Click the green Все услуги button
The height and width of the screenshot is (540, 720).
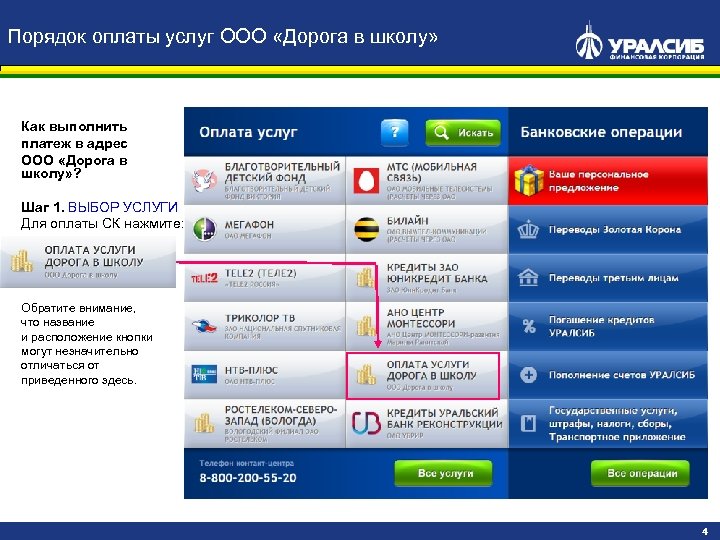(x=444, y=473)
